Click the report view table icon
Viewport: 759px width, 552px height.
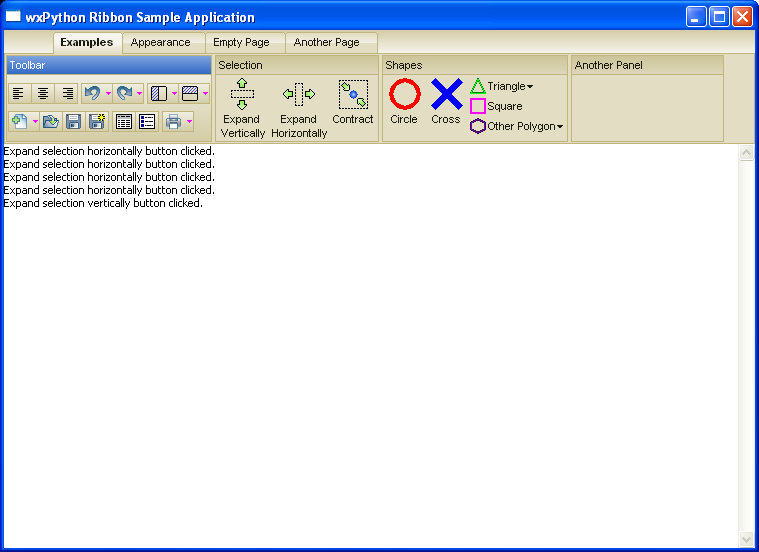124,122
